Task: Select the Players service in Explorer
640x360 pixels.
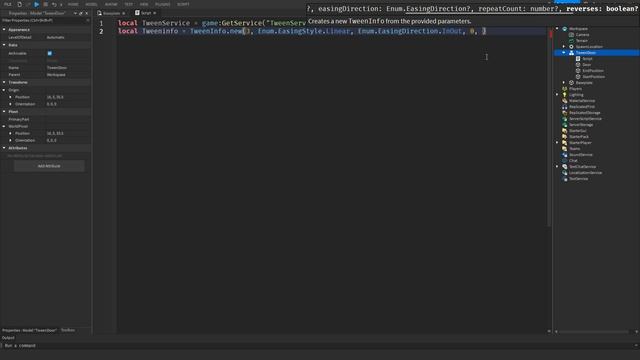Action: click(575, 89)
